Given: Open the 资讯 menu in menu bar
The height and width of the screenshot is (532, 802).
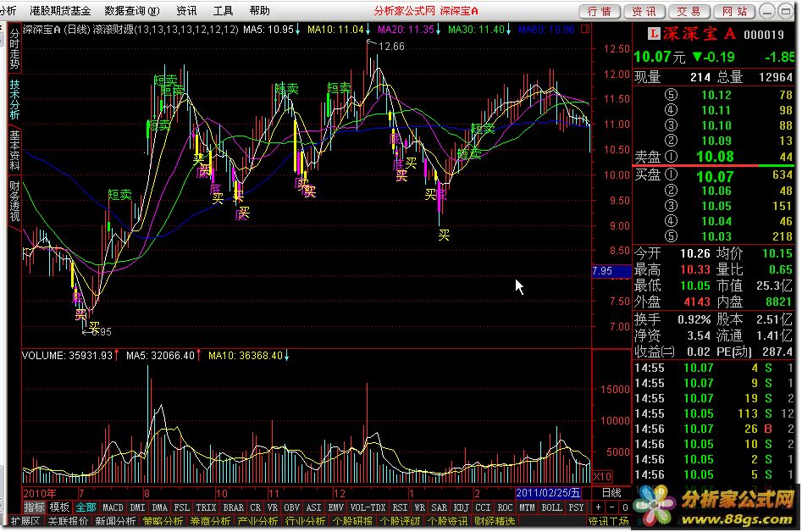Looking at the screenshot, I should [x=186, y=11].
